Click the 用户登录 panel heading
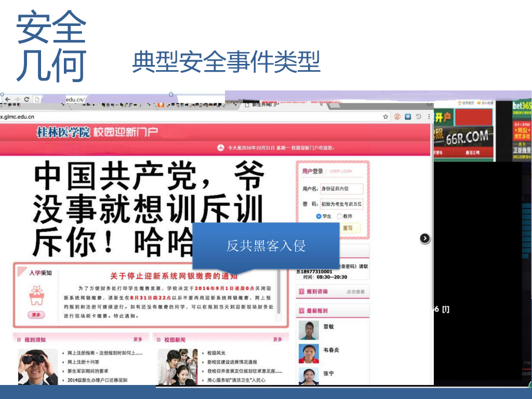The image size is (532, 399). click(312, 171)
